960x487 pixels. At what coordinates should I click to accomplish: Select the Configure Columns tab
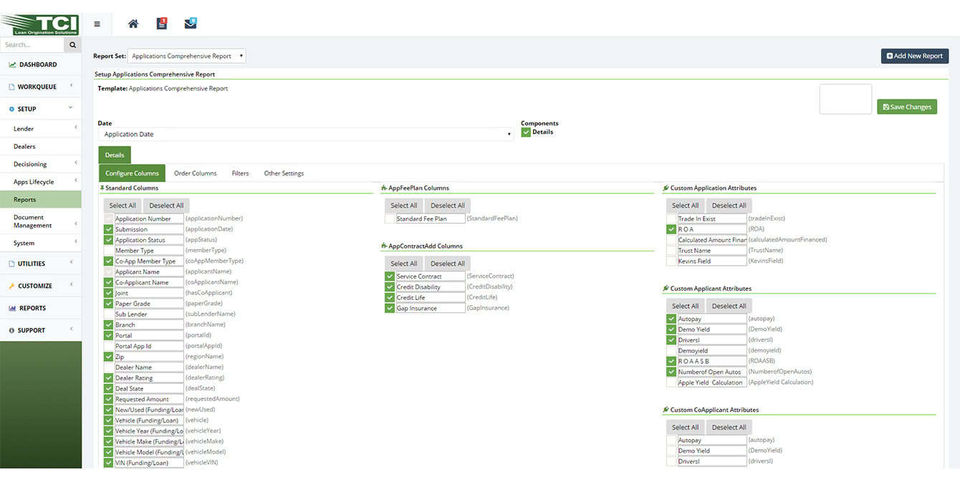pos(132,173)
